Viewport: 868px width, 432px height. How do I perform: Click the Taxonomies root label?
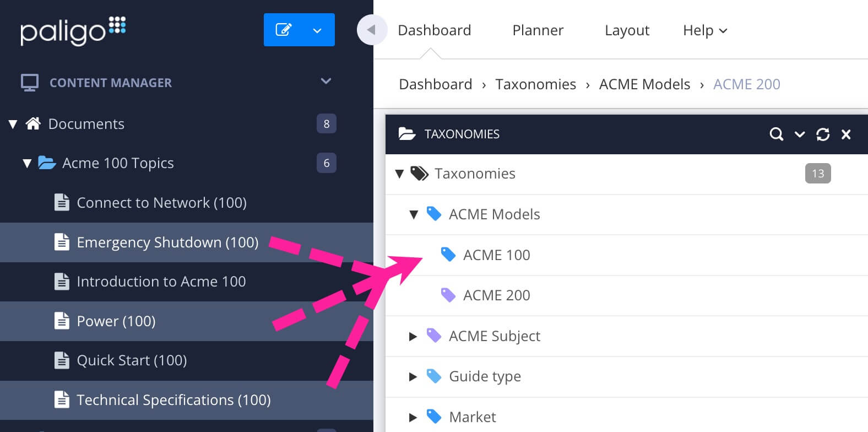475,174
